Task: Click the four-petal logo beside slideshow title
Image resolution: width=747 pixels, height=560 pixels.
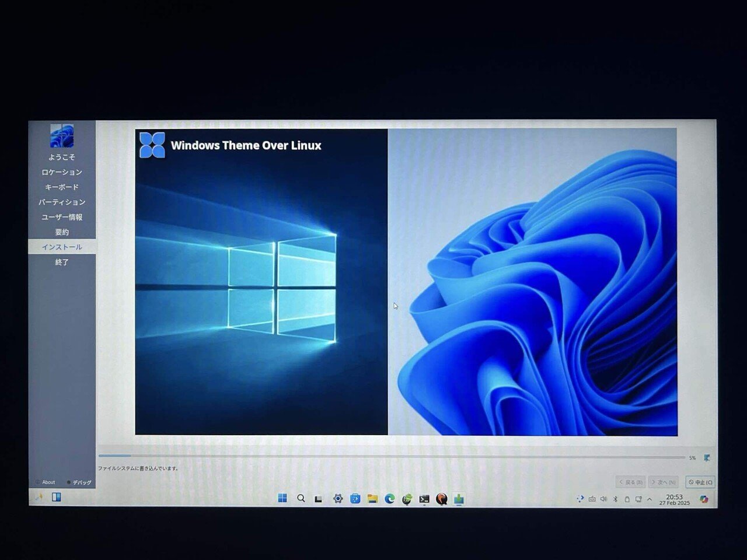Action: point(152,145)
